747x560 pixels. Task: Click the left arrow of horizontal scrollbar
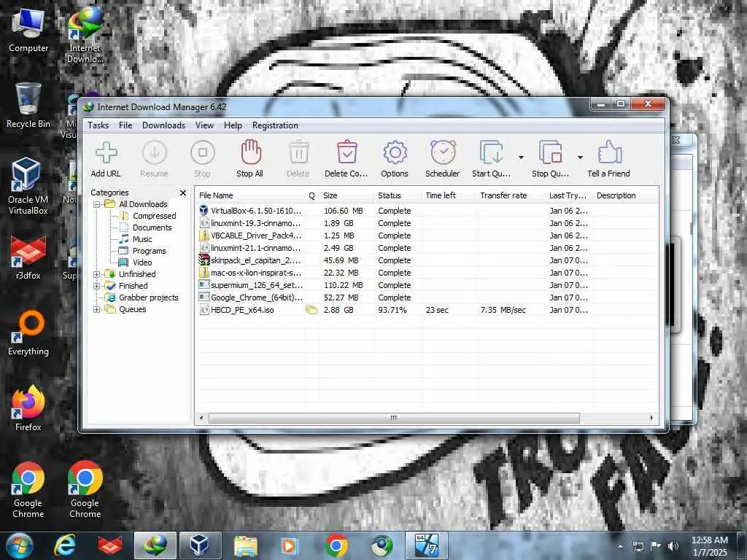coord(201,418)
